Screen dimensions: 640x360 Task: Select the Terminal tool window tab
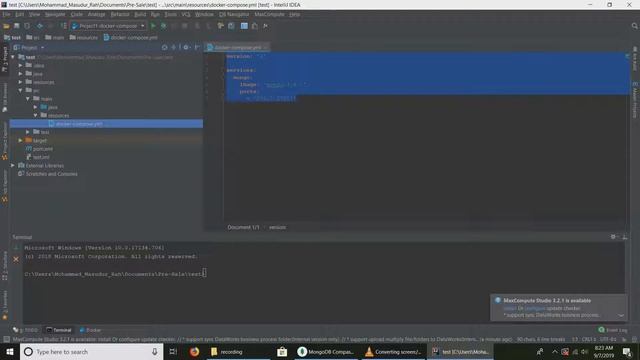(59, 330)
